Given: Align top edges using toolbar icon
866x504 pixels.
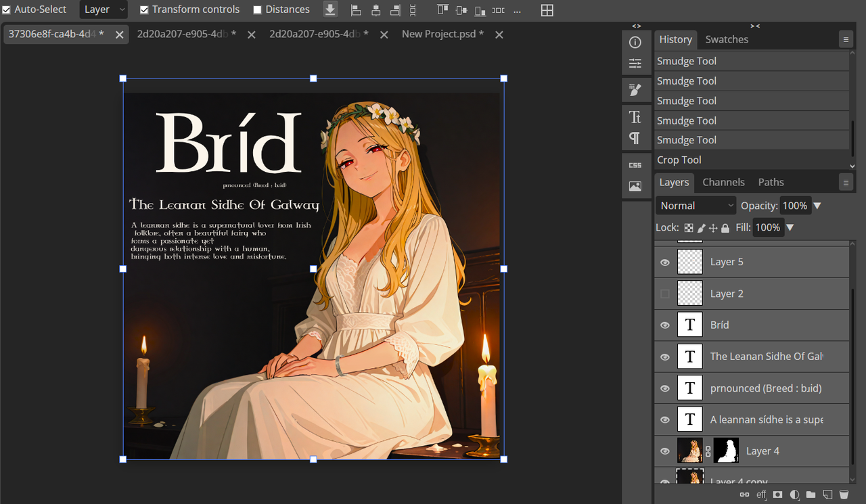Looking at the screenshot, I should pyautogui.click(x=442, y=10).
